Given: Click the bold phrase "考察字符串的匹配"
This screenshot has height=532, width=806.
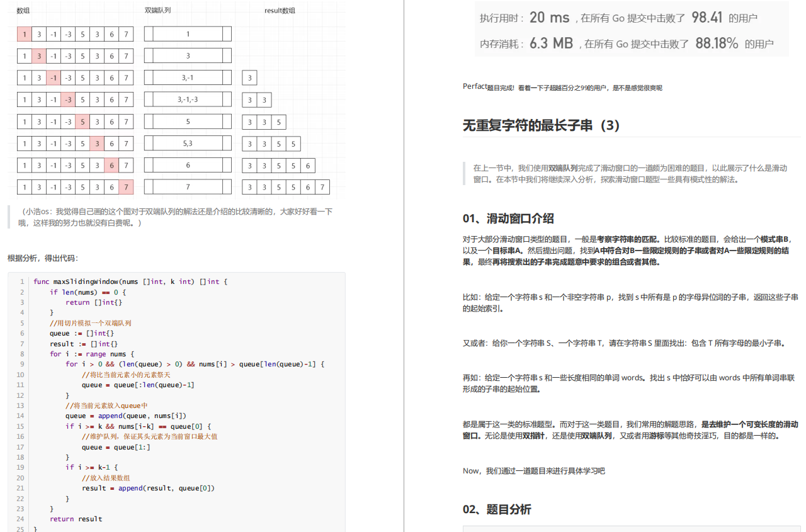Looking at the screenshot, I should point(627,239).
